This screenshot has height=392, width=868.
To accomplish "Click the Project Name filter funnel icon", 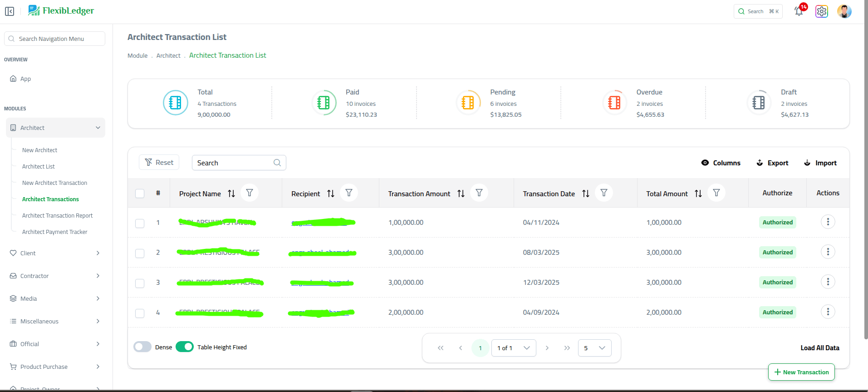I will coord(250,193).
